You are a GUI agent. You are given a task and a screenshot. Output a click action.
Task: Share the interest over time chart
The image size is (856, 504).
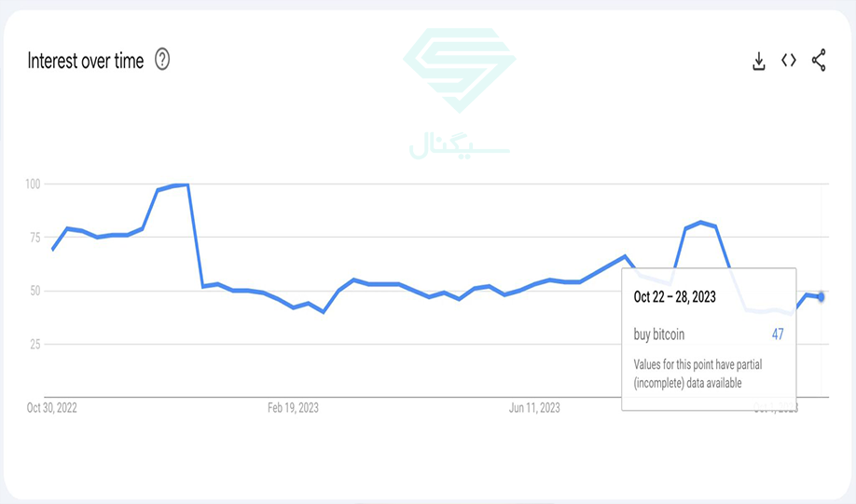(x=819, y=60)
